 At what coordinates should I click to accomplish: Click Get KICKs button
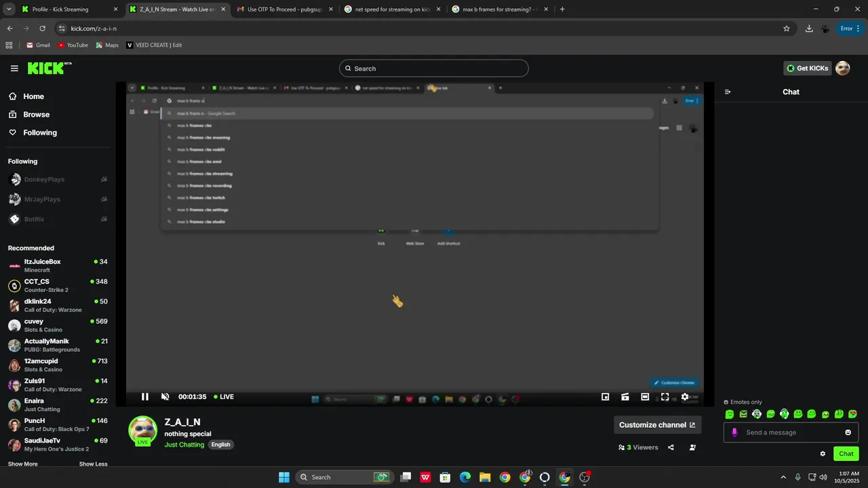coord(807,68)
